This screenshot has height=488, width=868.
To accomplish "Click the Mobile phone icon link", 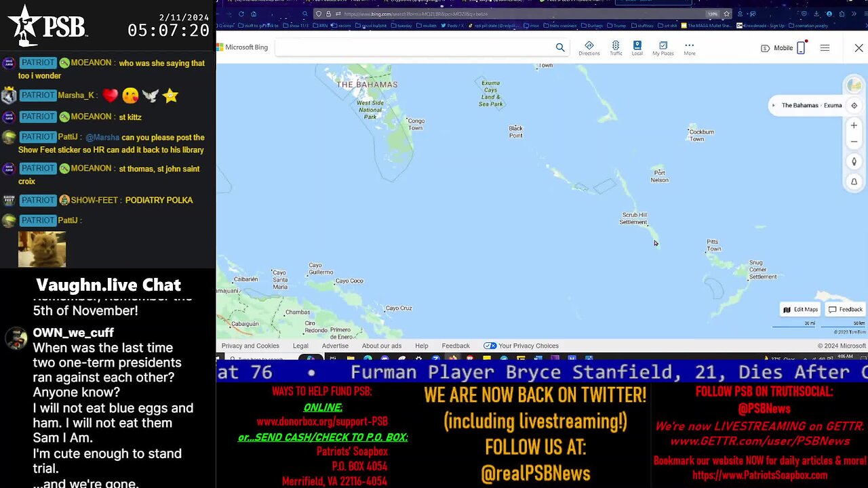I will (801, 48).
